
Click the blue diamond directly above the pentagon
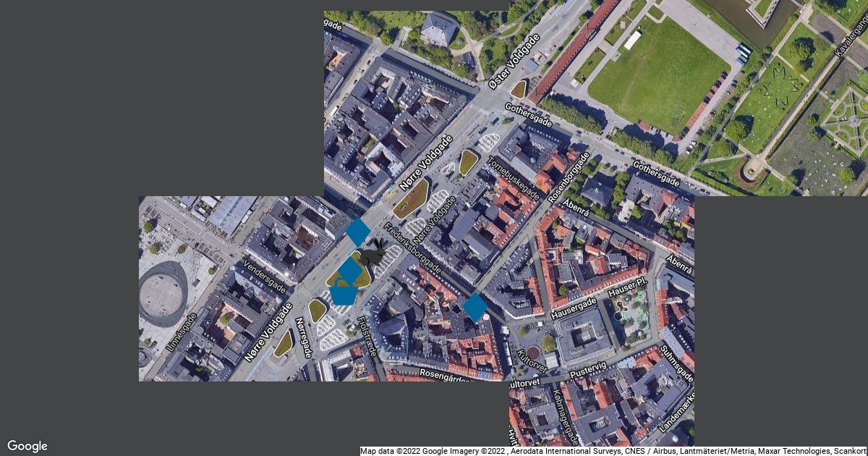click(350, 271)
